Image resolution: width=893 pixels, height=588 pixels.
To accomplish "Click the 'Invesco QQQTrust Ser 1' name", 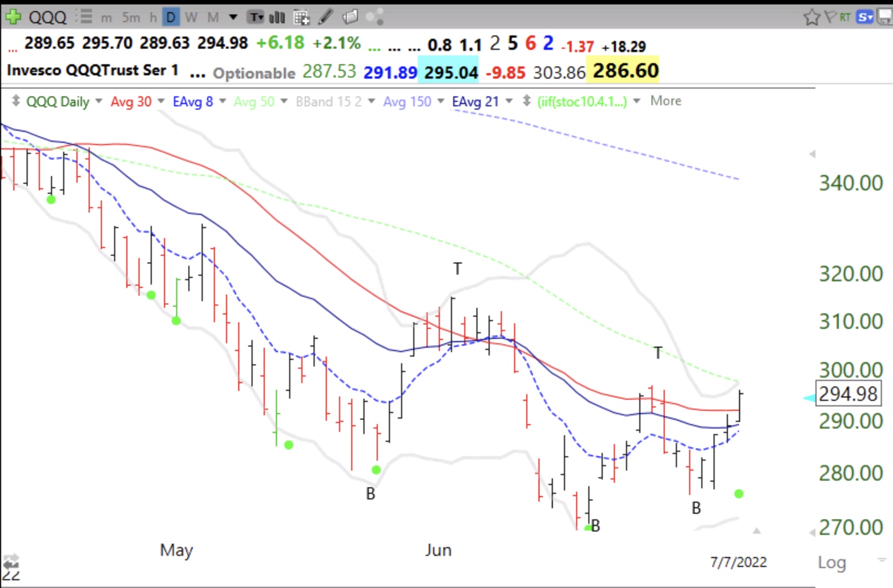I will pos(93,70).
